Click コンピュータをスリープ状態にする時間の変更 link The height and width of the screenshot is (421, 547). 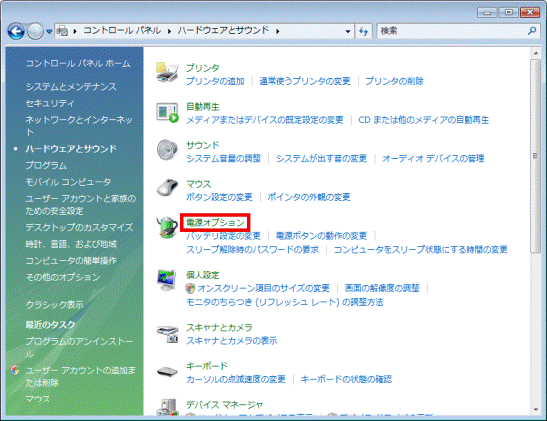point(420,250)
